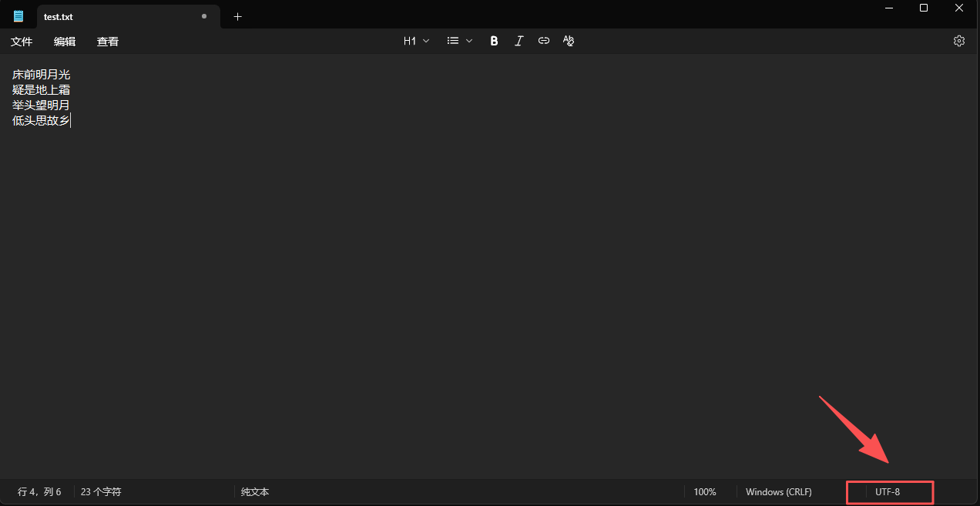Minimize the Notepad window

(888, 8)
